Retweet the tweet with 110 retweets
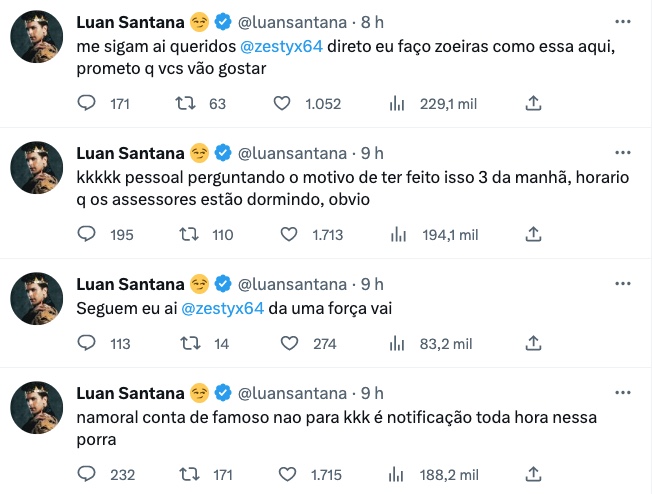652x494 pixels. tap(185, 233)
